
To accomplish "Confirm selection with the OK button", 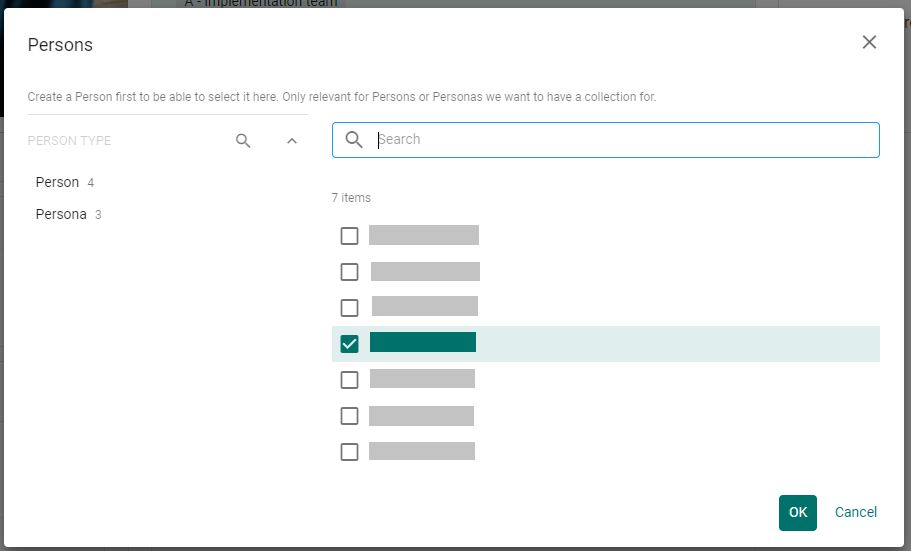I will [x=797, y=512].
